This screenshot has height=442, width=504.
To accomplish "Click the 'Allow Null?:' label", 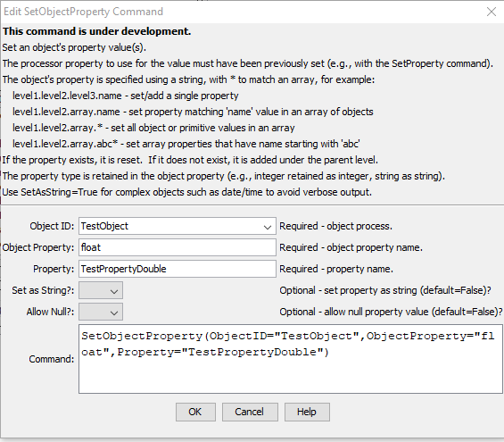I will pyautogui.click(x=50, y=312).
